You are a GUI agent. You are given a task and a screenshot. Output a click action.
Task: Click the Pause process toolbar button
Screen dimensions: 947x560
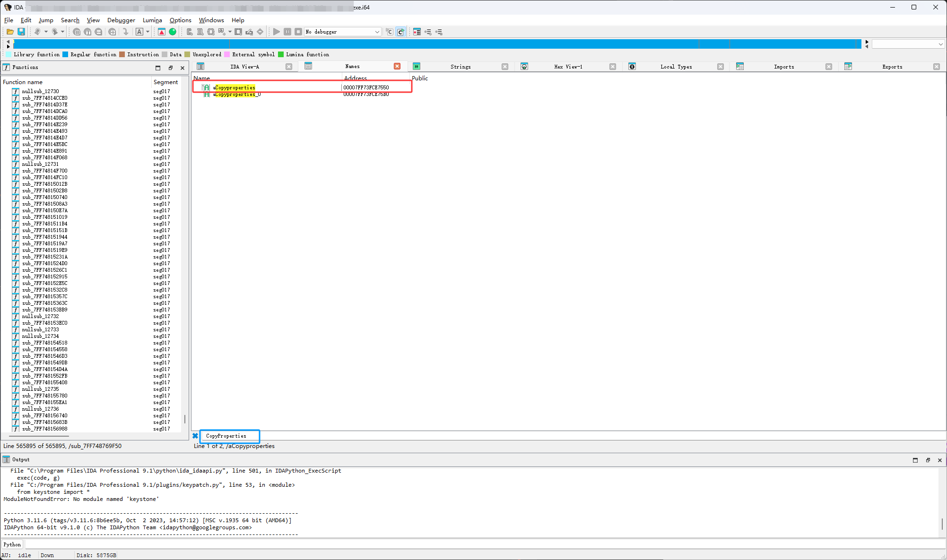(287, 32)
